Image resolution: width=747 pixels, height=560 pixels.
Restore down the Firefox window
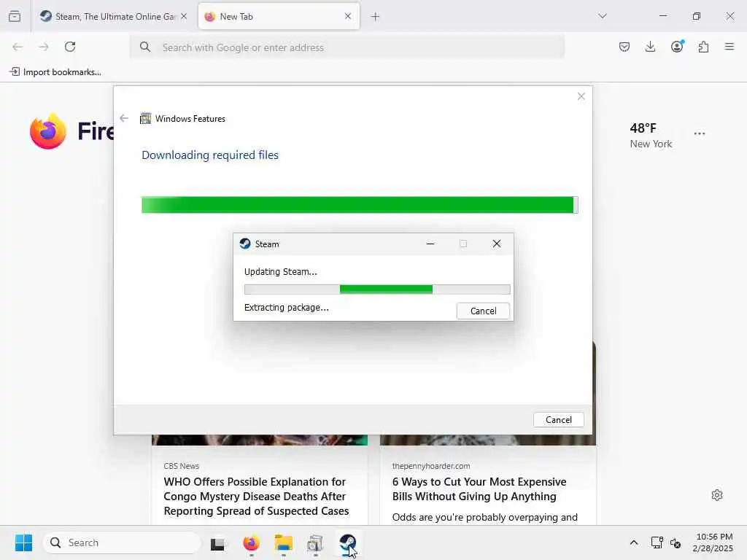696,16
